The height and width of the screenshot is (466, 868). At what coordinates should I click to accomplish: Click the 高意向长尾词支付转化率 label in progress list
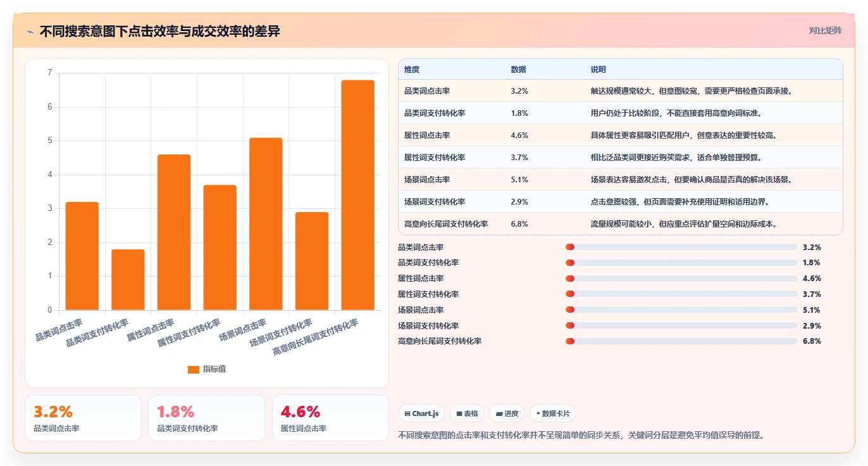tap(440, 341)
